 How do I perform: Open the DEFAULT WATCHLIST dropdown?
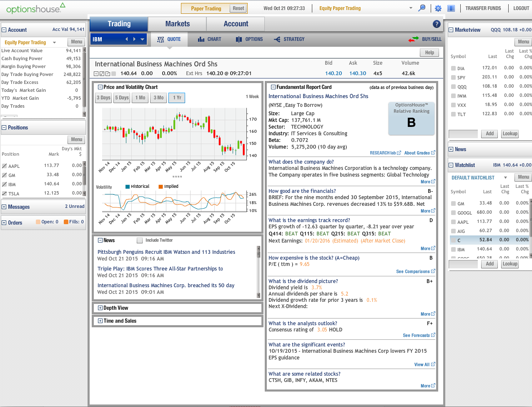(505, 178)
